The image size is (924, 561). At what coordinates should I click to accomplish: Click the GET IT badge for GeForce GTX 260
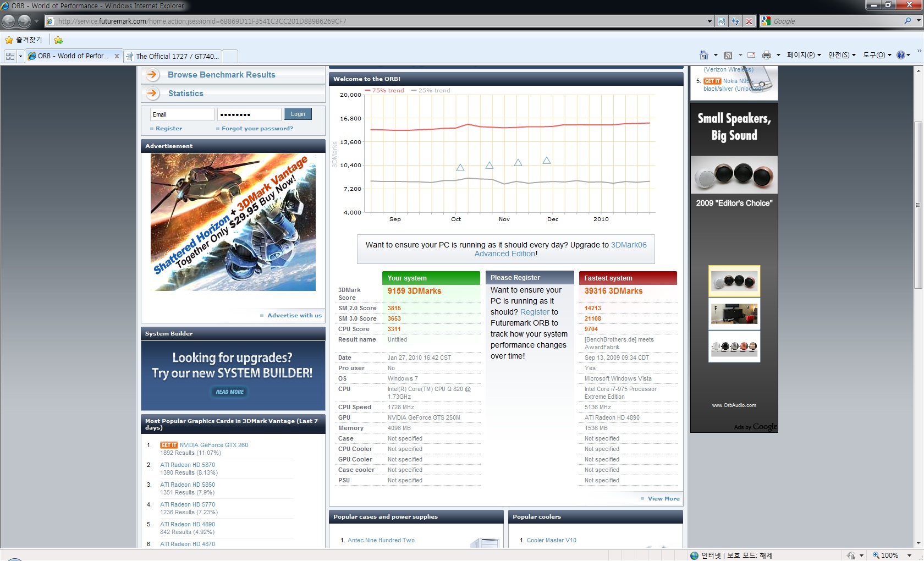tap(169, 445)
